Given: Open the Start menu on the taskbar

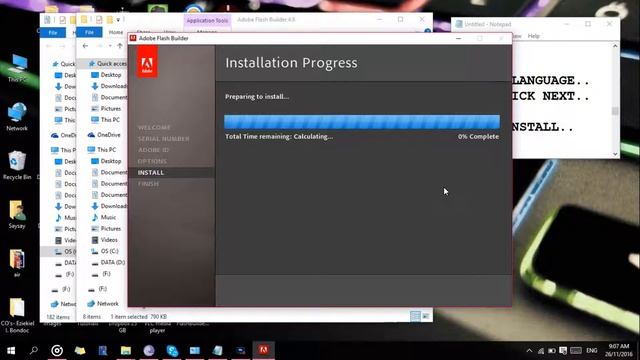Looking at the screenshot, I should (x=11, y=351).
